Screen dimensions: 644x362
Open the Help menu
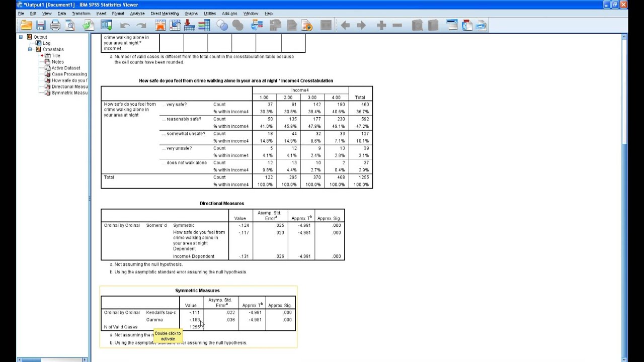tap(269, 14)
